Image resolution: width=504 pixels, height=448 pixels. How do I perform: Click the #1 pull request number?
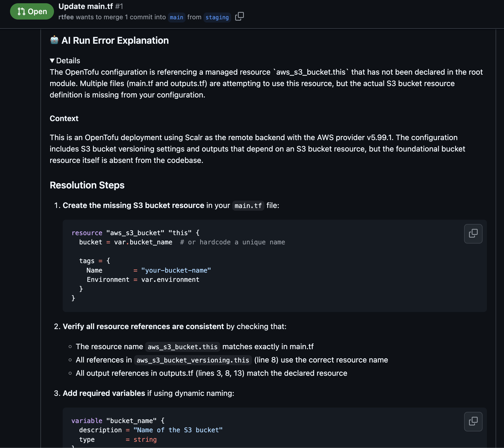tap(119, 6)
